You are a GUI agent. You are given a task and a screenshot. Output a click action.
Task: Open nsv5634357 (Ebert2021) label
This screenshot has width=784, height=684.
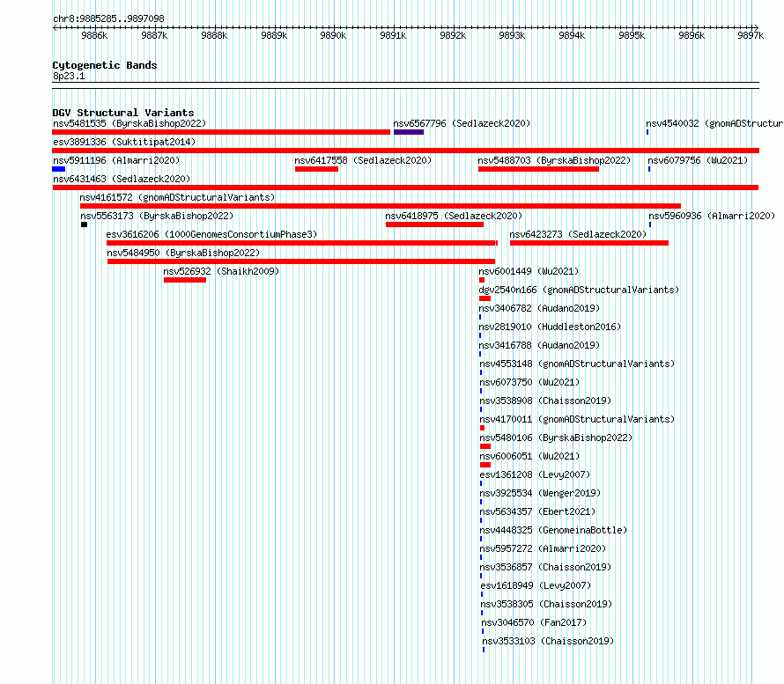pyautogui.click(x=537, y=511)
